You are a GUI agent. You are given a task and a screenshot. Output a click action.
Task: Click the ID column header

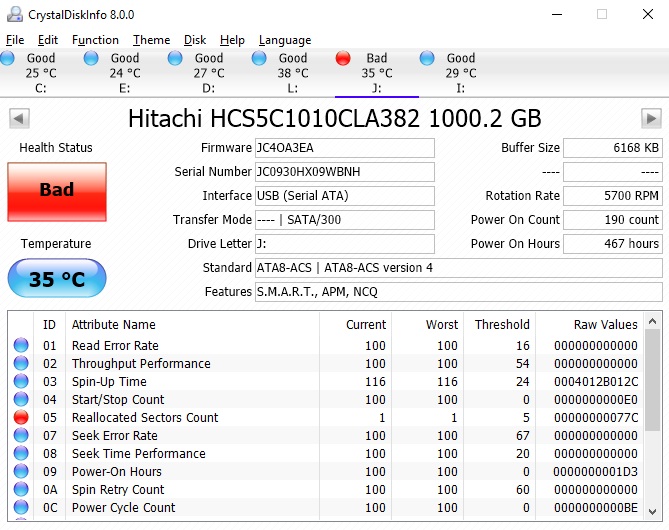click(x=49, y=324)
